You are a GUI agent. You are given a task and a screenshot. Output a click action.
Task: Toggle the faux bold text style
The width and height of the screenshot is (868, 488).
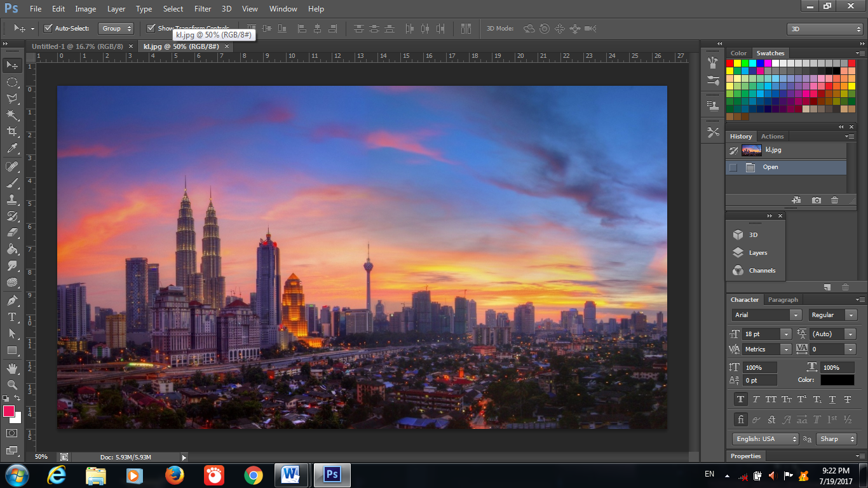[x=740, y=399]
